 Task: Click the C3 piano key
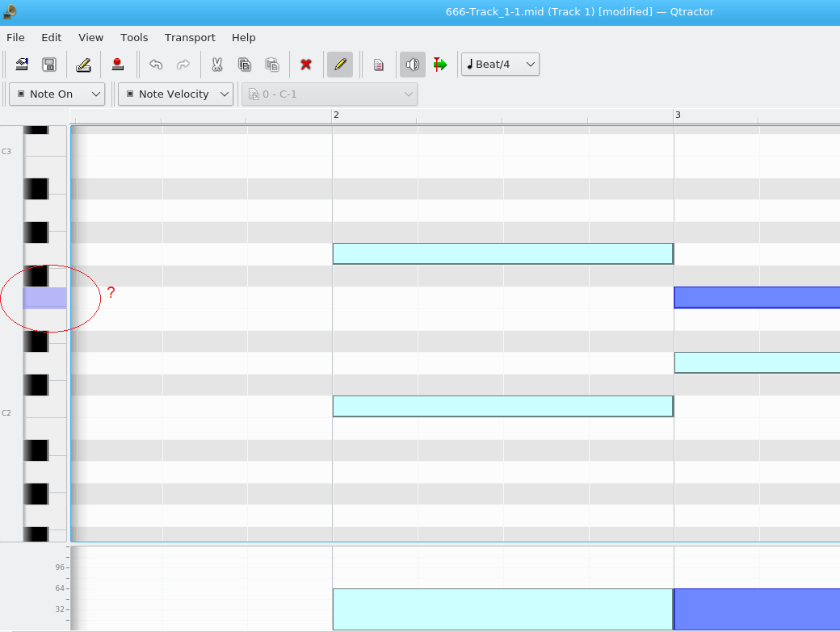[x=45, y=145]
